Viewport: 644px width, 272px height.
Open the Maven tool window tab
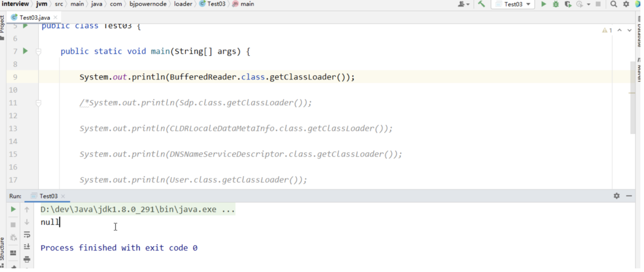click(x=639, y=70)
